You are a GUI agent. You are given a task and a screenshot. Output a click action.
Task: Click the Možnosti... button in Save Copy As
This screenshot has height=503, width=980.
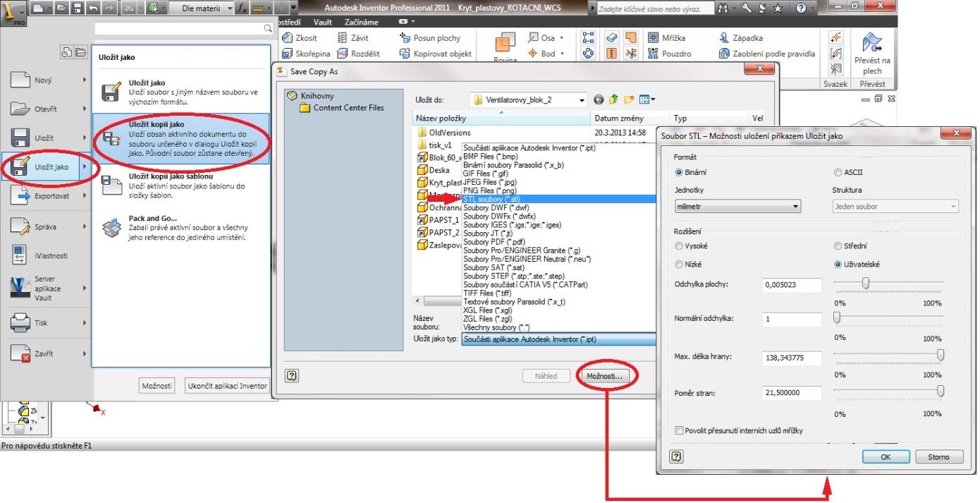click(605, 376)
